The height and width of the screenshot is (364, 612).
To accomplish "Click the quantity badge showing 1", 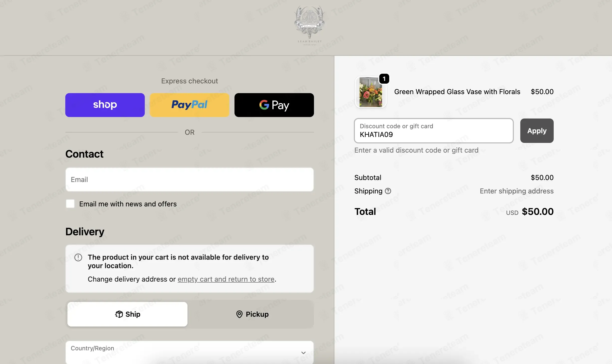I will [x=384, y=79].
